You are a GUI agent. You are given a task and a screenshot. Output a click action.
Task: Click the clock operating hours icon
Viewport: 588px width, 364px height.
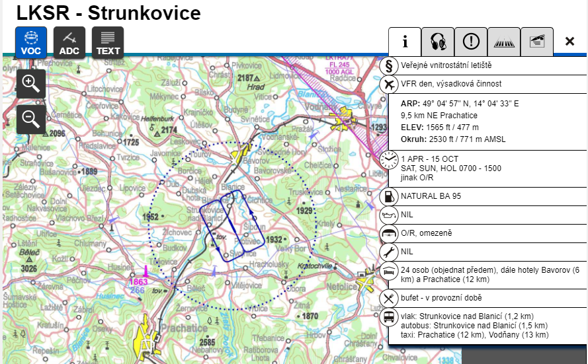(390, 160)
